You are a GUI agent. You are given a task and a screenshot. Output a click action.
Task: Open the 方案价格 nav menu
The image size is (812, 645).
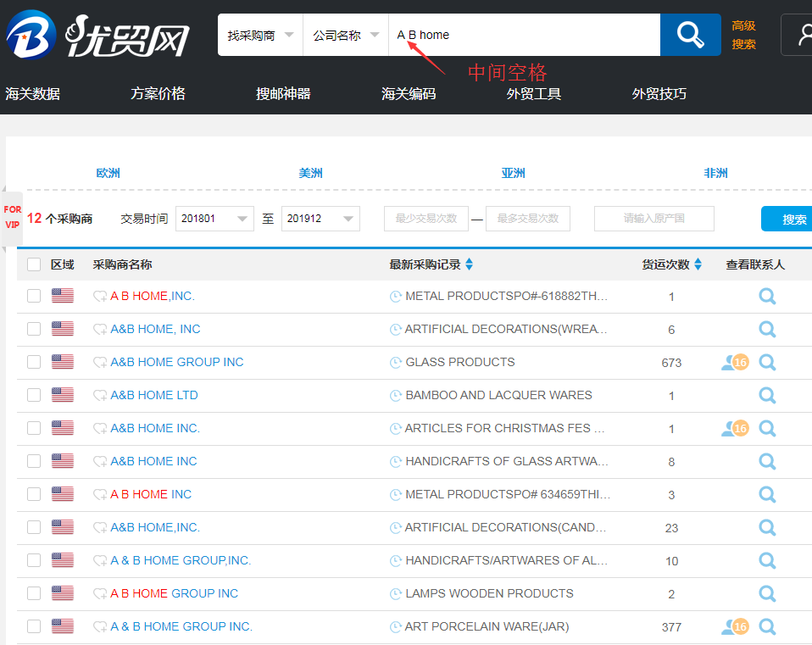click(x=158, y=94)
